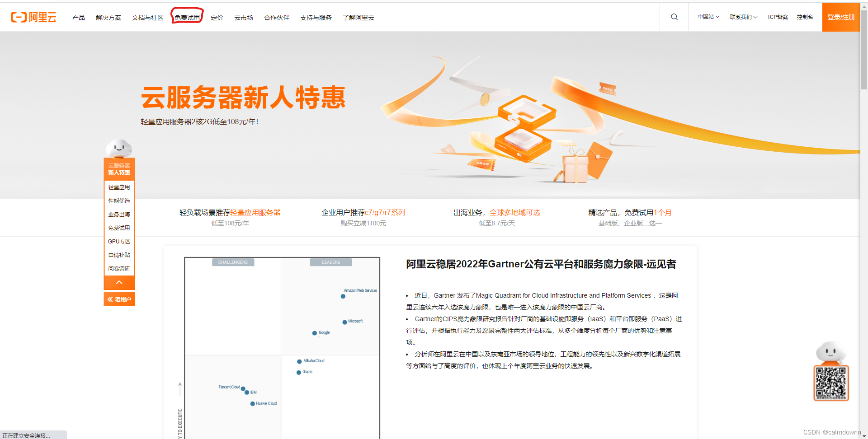Collapse the floating sidebar with up chevron
Viewport: 868px width, 439px height.
pyautogui.click(x=119, y=282)
